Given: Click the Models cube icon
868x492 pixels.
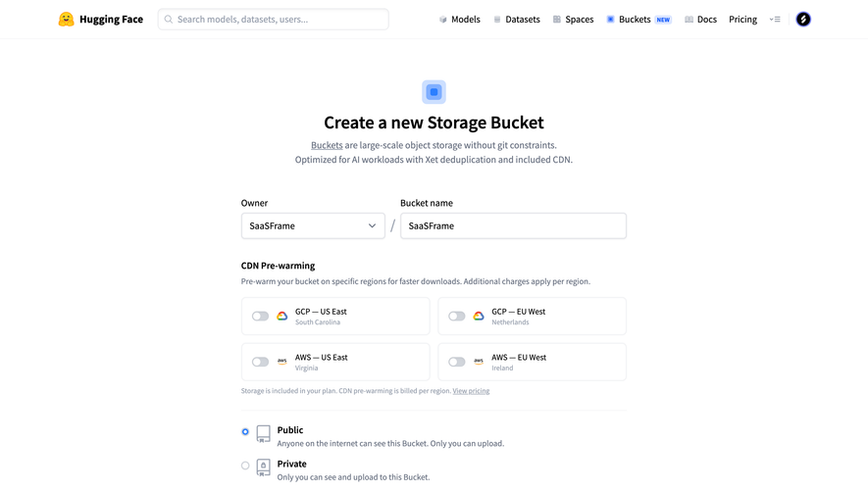Looking at the screenshot, I should 443,20.
